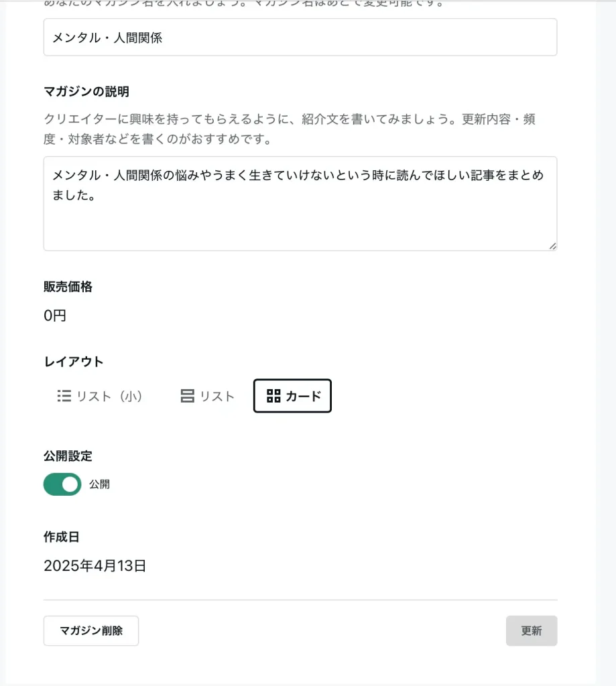Click the card grid layout icon
The width and height of the screenshot is (616, 686).
pos(273,396)
